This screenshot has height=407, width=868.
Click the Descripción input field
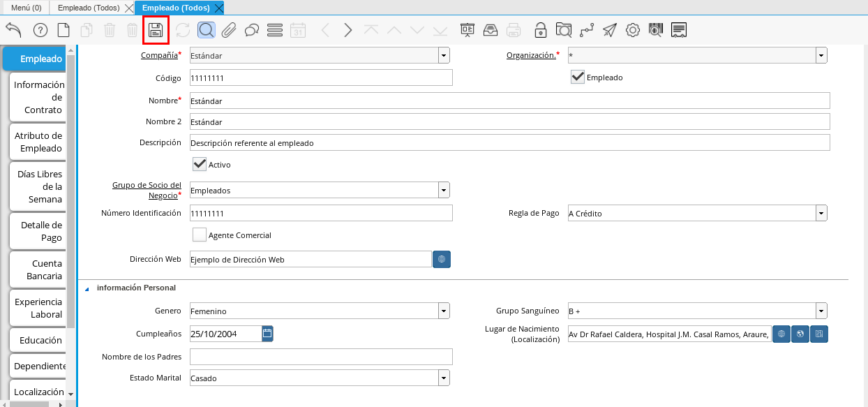tap(510, 142)
